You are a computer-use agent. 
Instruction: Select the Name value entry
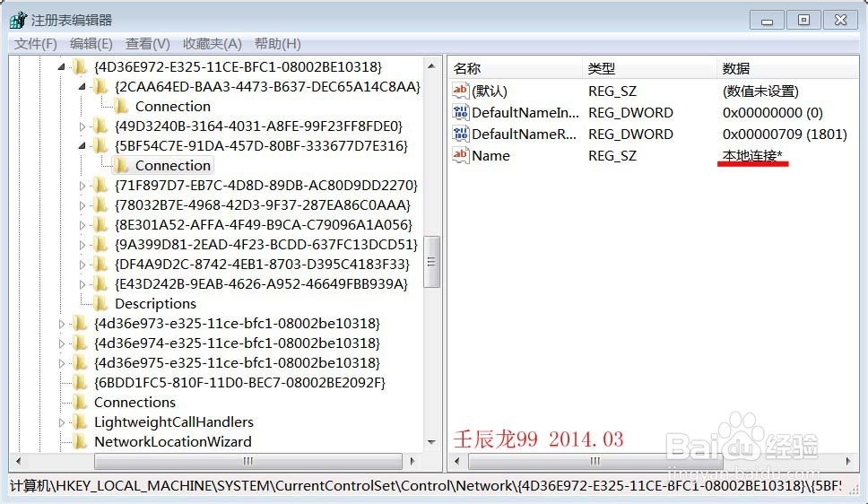[x=490, y=156]
